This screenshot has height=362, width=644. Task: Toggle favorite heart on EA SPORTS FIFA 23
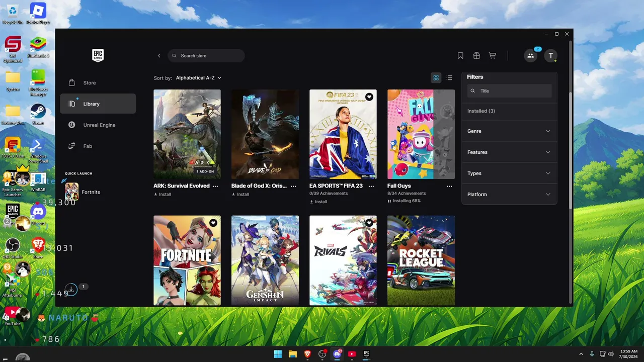pyautogui.click(x=369, y=97)
